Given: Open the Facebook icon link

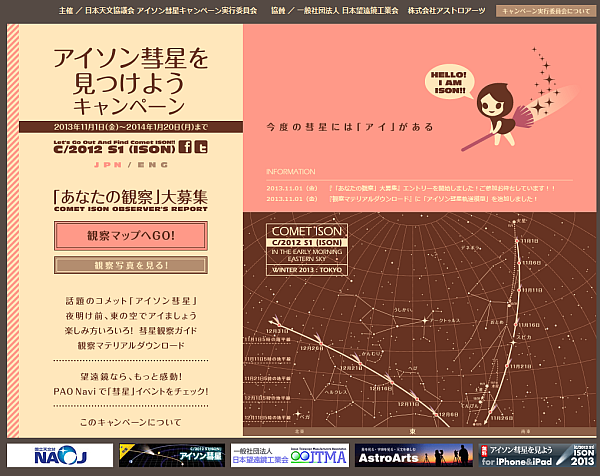Looking at the screenshot, I should click(184, 148).
